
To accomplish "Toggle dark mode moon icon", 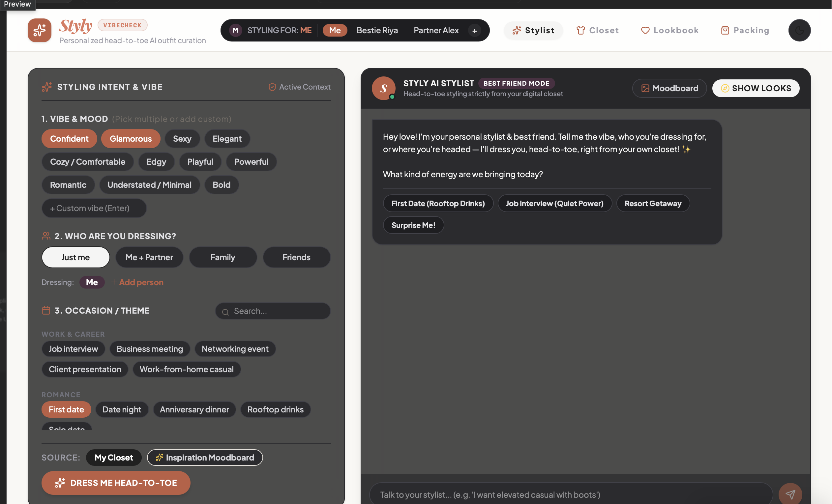I will (x=799, y=30).
